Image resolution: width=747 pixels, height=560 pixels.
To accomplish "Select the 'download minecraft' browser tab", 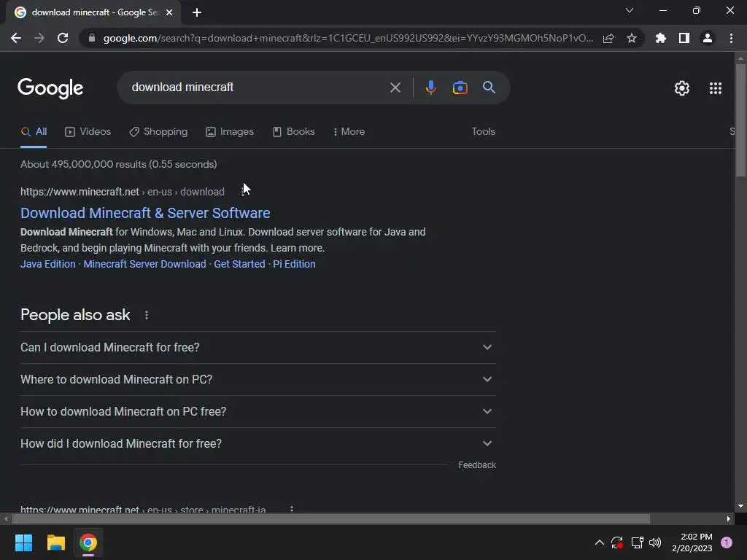I will tap(93, 12).
